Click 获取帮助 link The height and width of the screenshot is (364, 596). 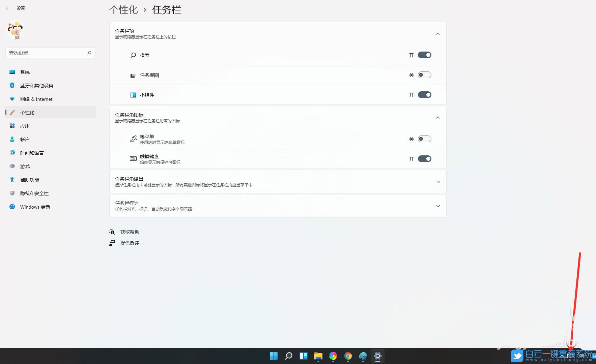tap(129, 232)
